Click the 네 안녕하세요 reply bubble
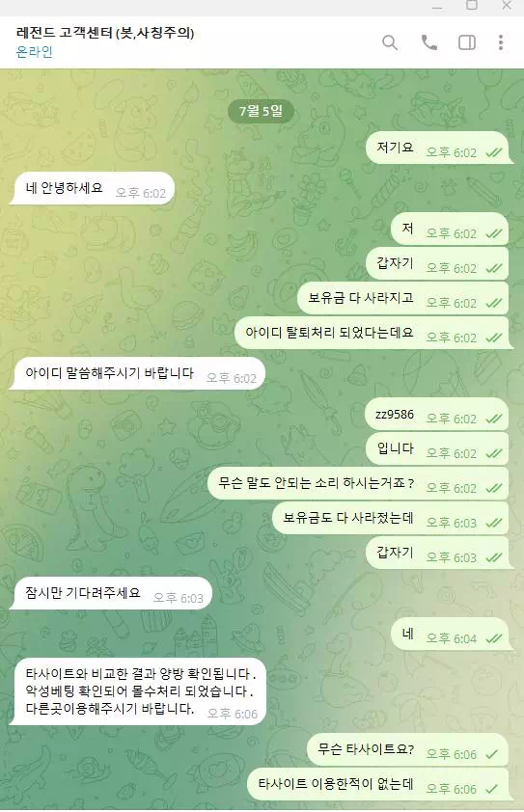The height and width of the screenshot is (812, 524). tap(92, 188)
